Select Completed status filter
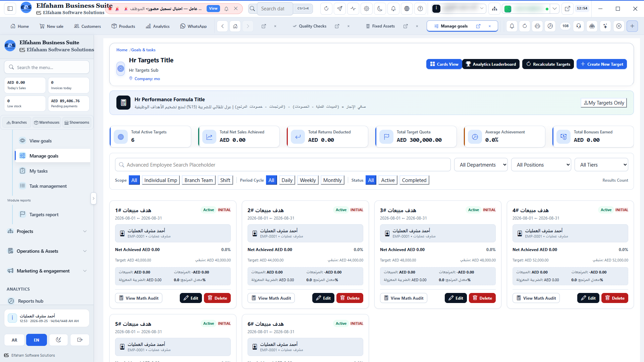This screenshot has height=362, width=644. [414, 180]
